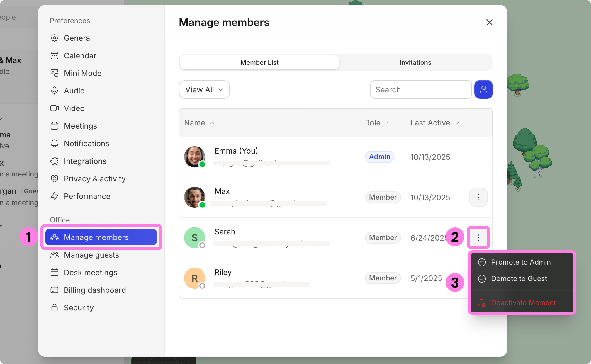Click the blue add member button
Screen dimensions: 591x364
click(x=483, y=89)
